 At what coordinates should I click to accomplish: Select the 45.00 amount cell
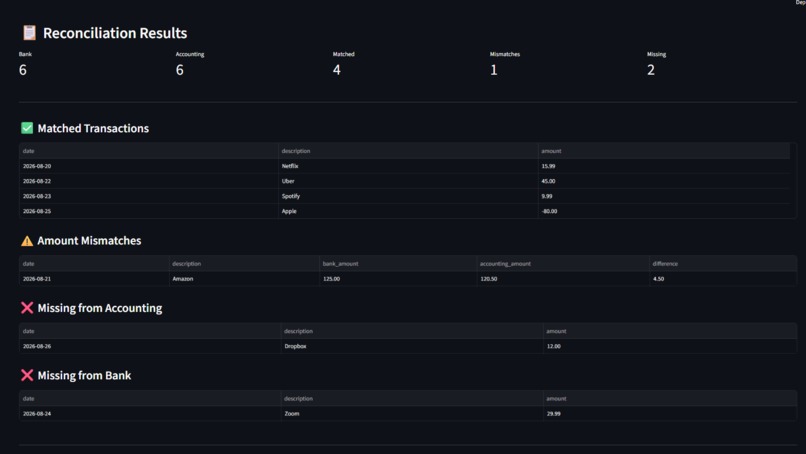click(x=664, y=181)
